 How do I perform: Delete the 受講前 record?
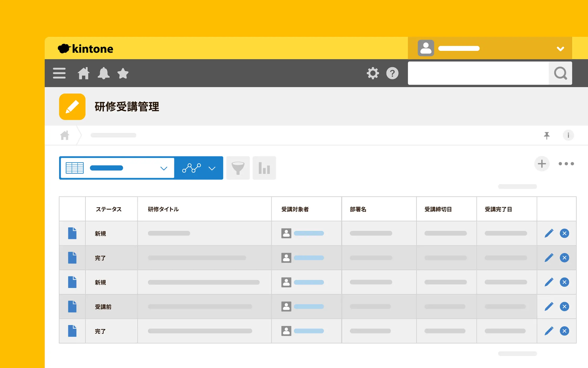(564, 306)
